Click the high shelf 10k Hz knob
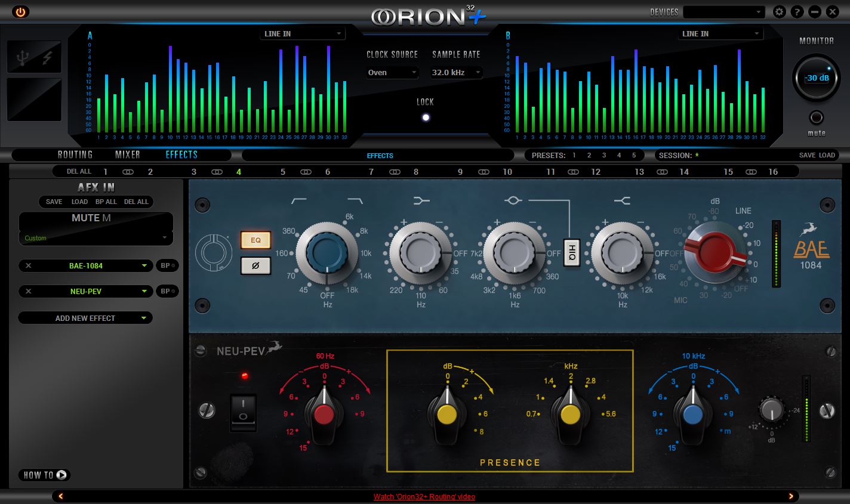850x504 pixels. pyautogui.click(x=622, y=253)
